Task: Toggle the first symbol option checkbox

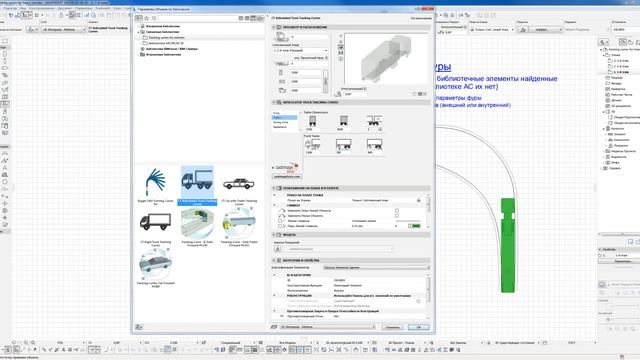Action: tap(397, 211)
